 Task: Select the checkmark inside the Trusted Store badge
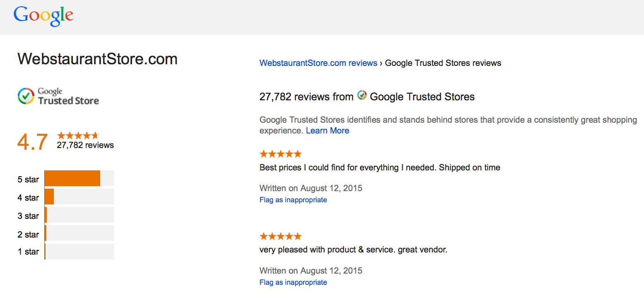[26, 96]
